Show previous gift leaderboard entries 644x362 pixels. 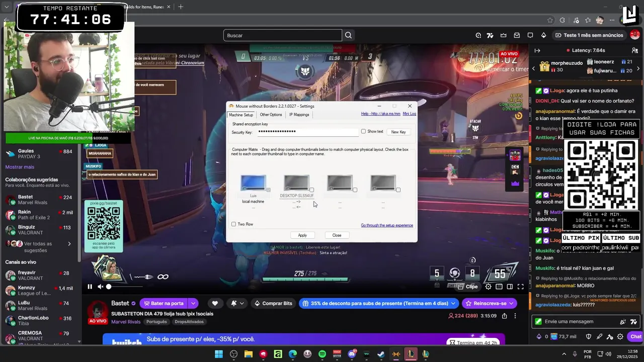point(534,68)
